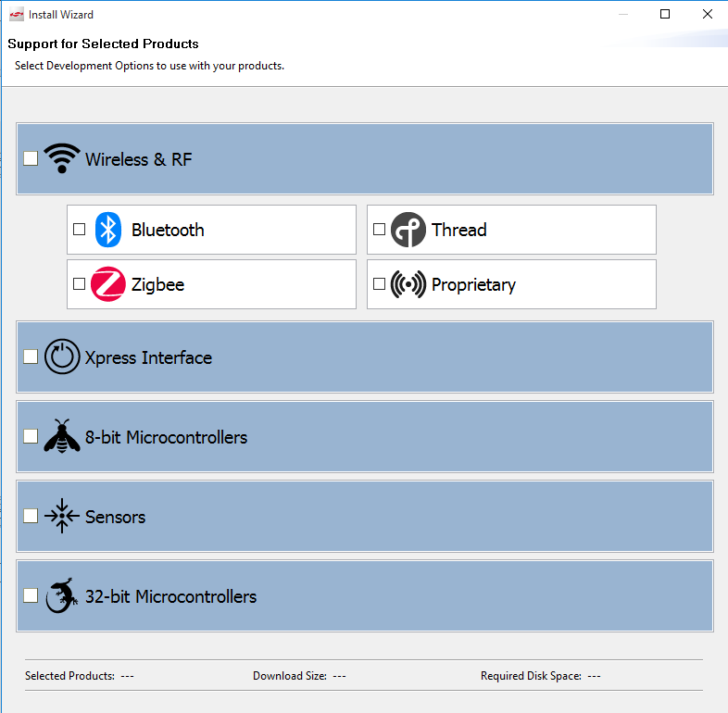Click the Select Development Options instruction text
The width and height of the screenshot is (728, 713).
149,66
